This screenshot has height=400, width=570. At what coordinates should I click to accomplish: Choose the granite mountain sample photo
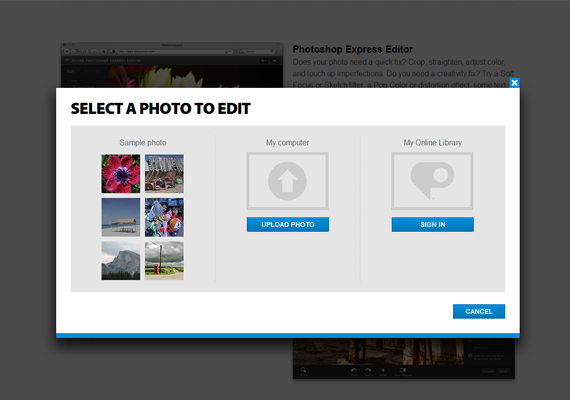click(x=121, y=261)
